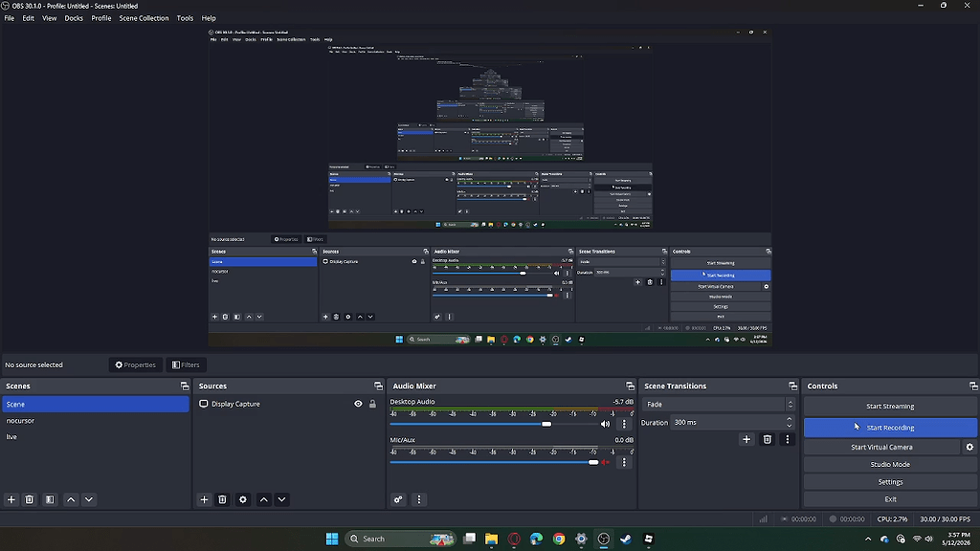Image resolution: width=980 pixels, height=551 pixels.
Task: Move source up arrow in Sources dock
Action: pos(264,499)
